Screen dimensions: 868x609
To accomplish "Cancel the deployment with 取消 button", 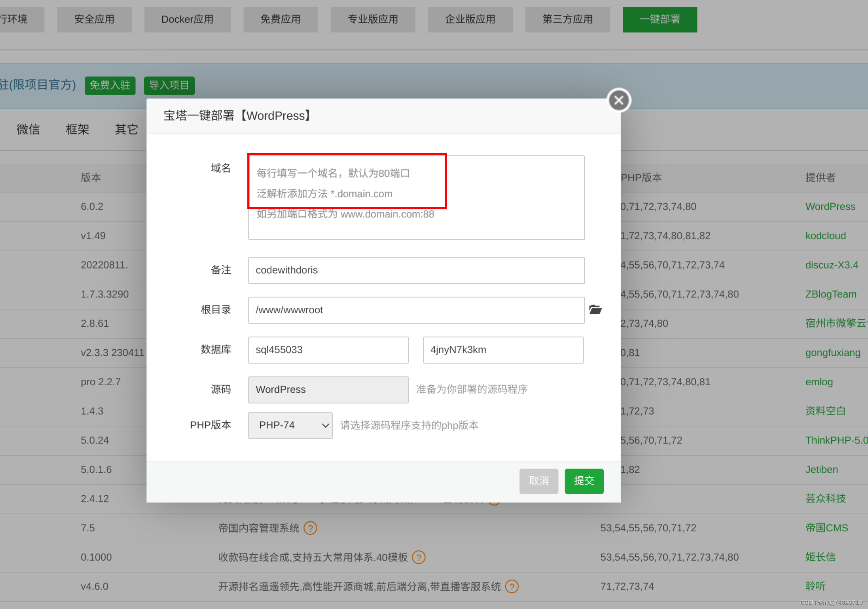I will click(539, 481).
